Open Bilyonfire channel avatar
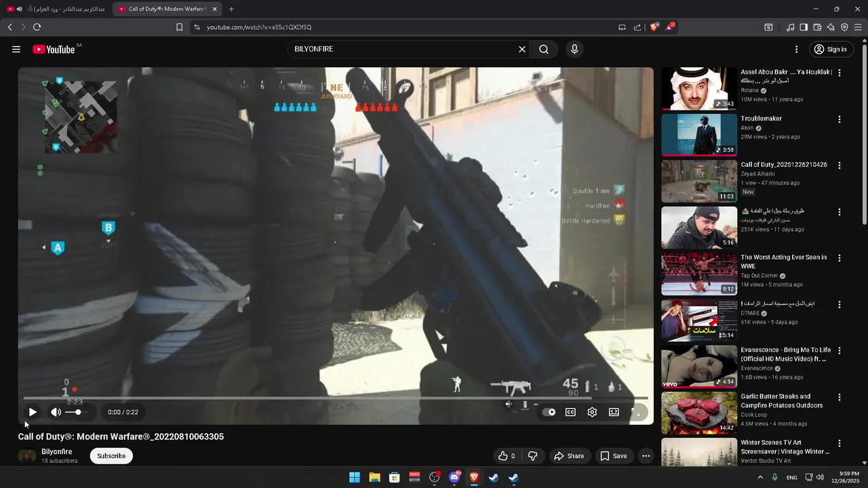Image resolution: width=868 pixels, height=488 pixels. click(27, 455)
